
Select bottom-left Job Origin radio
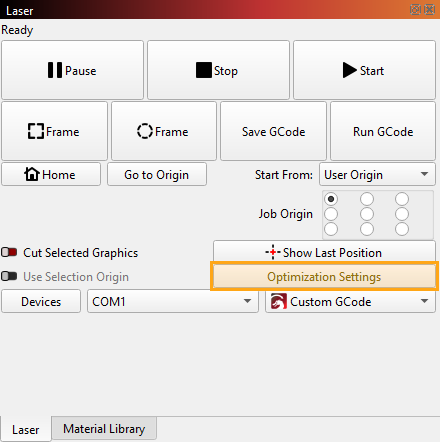coord(331,229)
